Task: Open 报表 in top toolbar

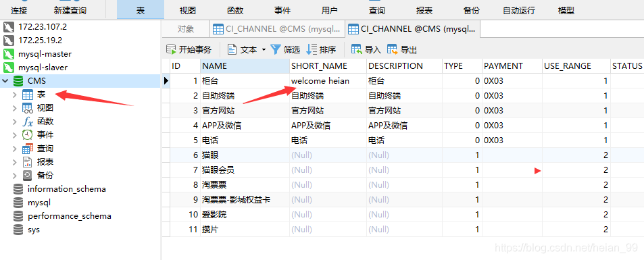Action: point(424,11)
